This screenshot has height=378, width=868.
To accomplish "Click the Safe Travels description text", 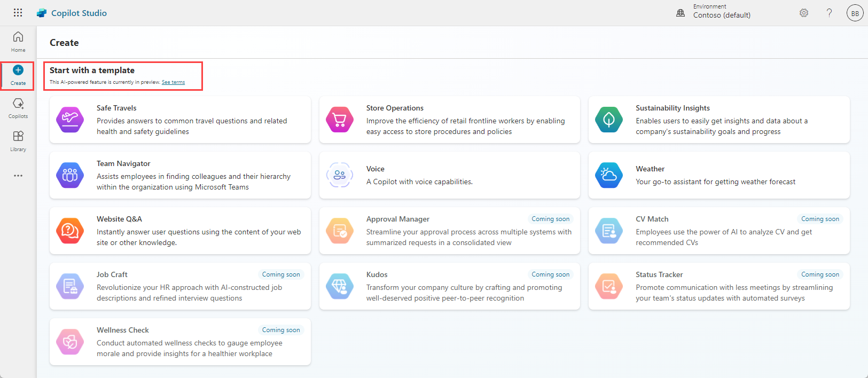I will click(x=192, y=126).
